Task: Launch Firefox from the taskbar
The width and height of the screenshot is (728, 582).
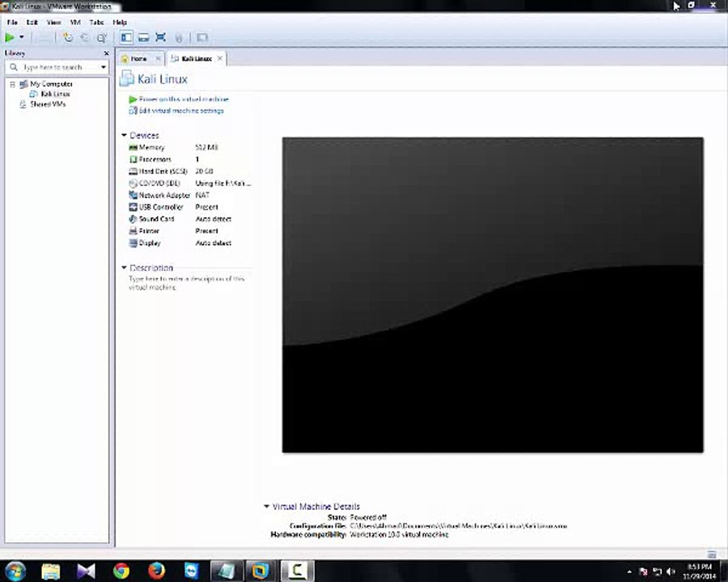Action: click(x=156, y=571)
